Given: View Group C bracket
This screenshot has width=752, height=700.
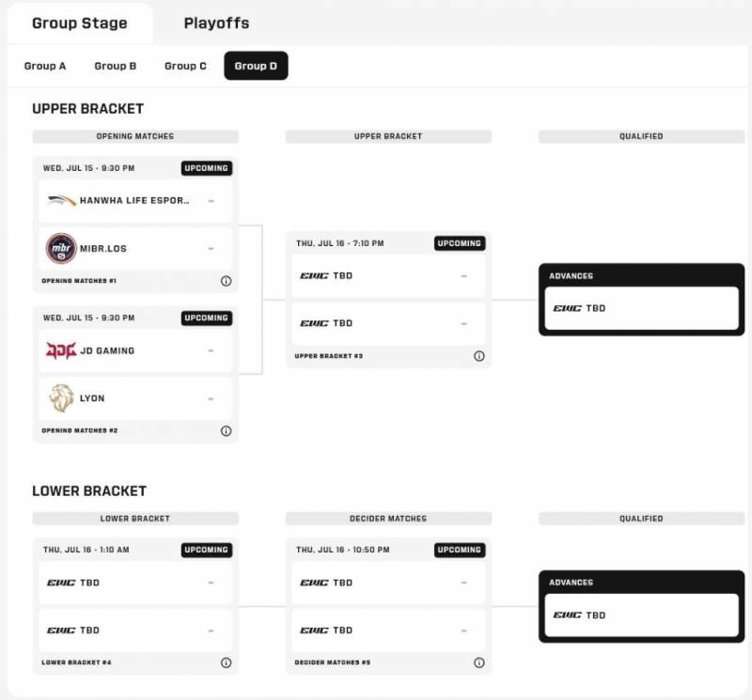Looking at the screenshot, I should (x=185, y=66).
